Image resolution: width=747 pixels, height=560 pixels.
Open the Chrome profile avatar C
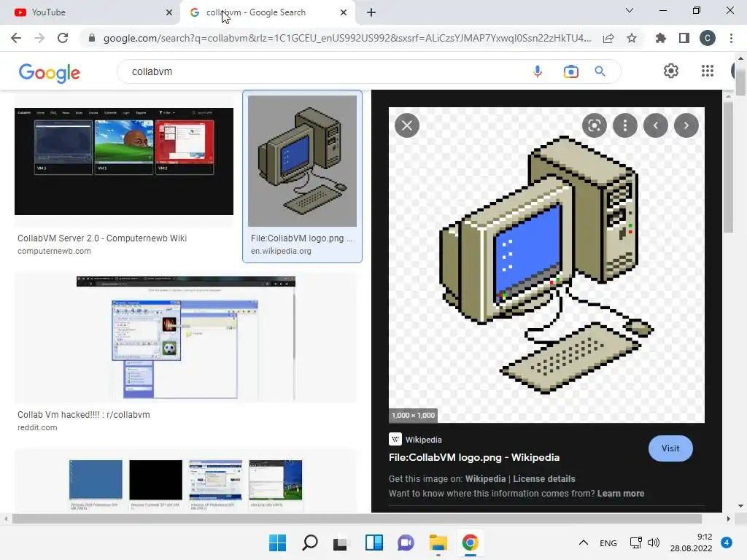click(708, 38)
